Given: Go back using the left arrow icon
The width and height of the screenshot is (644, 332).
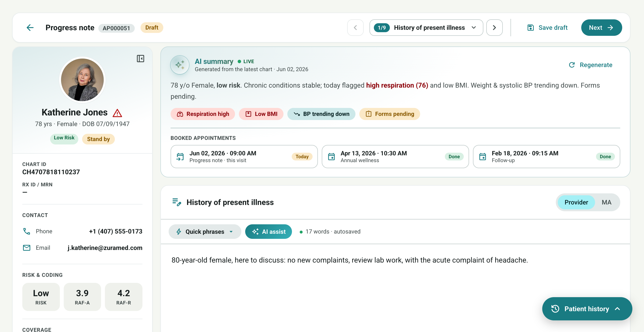Looking at the screenshot, I should [x=30, y=27].
